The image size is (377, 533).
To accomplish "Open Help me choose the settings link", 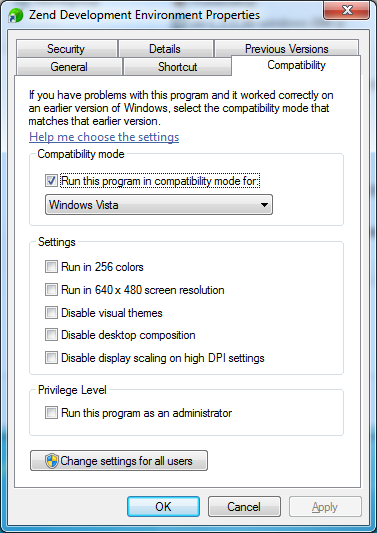I will click(104, 137).
